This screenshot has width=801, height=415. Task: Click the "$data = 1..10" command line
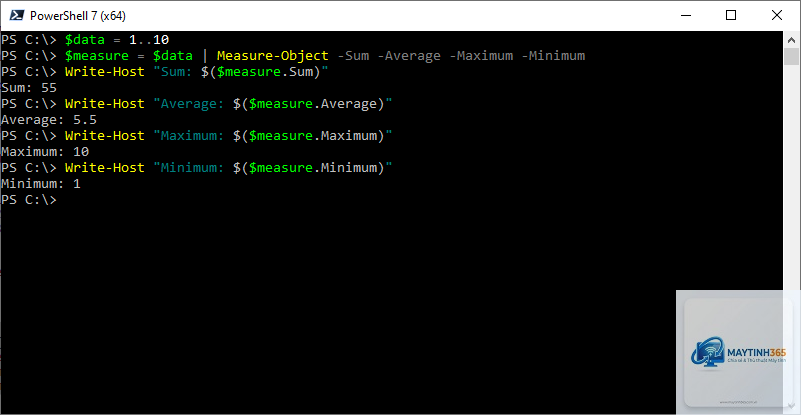[x=116, y=39]
